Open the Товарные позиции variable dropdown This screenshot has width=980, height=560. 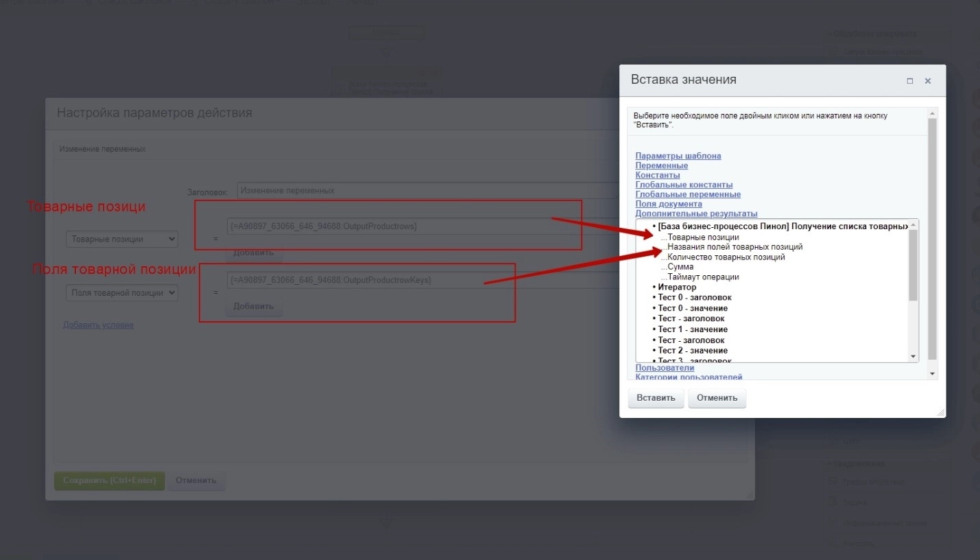[122, 239]
